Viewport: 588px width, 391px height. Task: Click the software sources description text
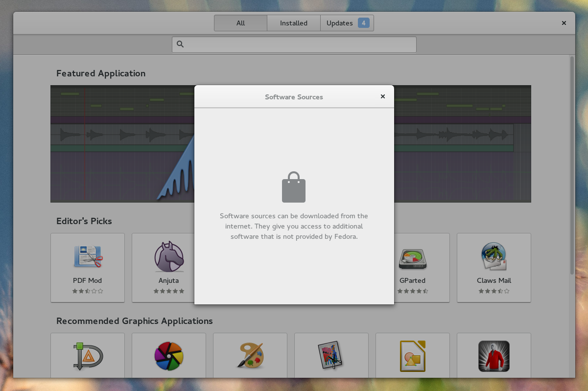pyautogui.click(x=294, y=226)
